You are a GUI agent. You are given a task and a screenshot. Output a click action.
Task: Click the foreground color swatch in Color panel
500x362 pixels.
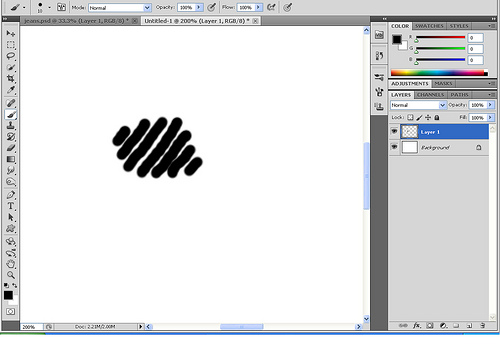tap(397, 39)
